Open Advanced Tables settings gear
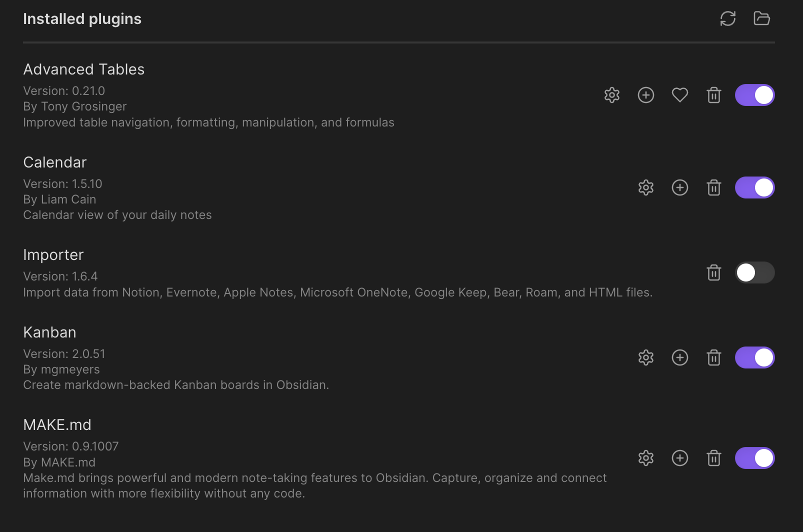The image size is (803, 532). (612, 95)
